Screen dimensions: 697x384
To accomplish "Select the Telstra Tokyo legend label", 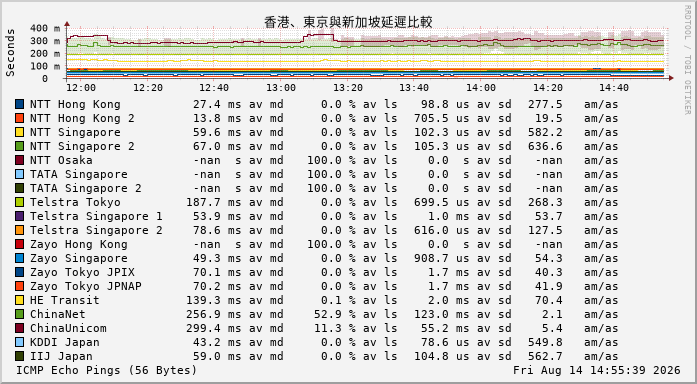I will (x=75, y=202).
